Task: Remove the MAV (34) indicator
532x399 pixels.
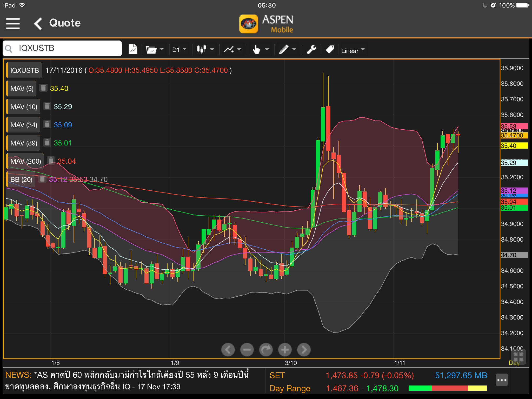Action: [47, 124]
